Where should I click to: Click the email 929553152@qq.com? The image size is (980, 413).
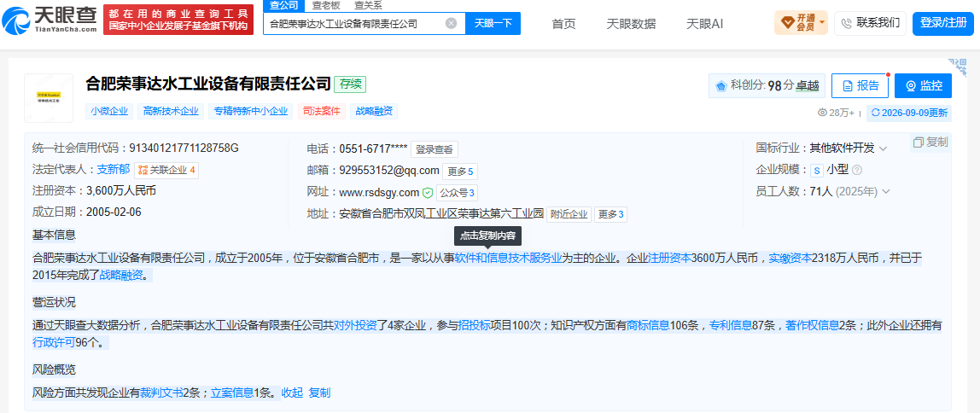point(388,171)
